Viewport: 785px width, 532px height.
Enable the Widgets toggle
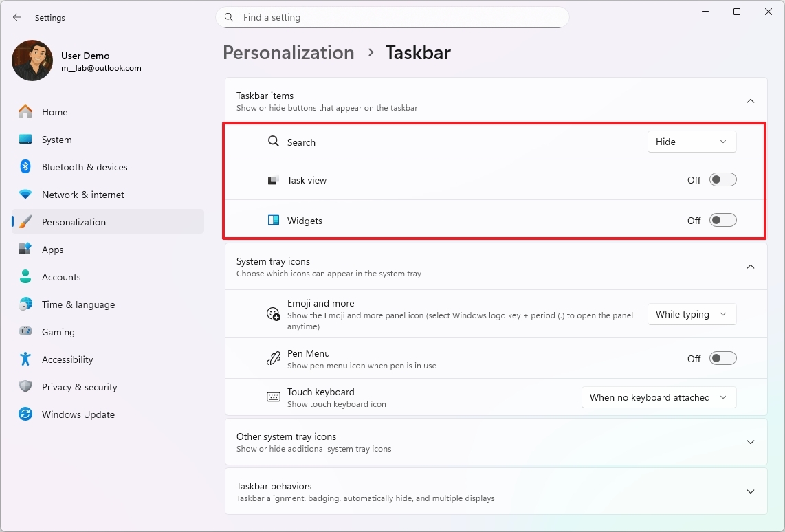click(x=722, y=220)
